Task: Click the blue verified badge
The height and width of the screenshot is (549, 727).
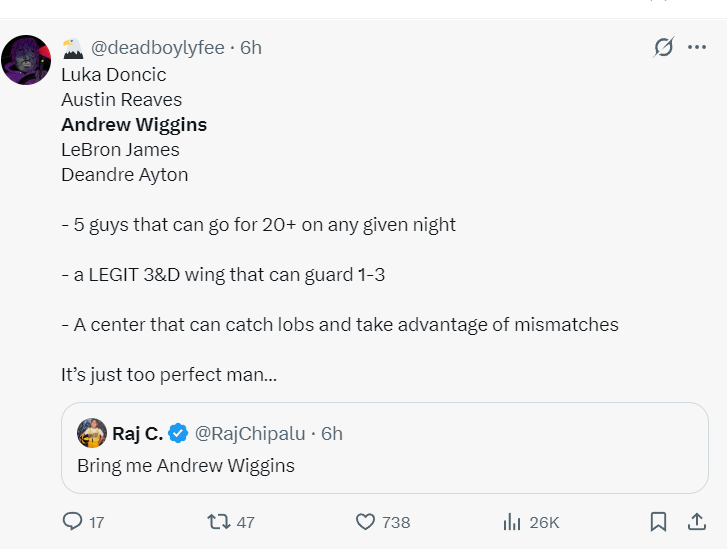Action: tap(178, 433)
